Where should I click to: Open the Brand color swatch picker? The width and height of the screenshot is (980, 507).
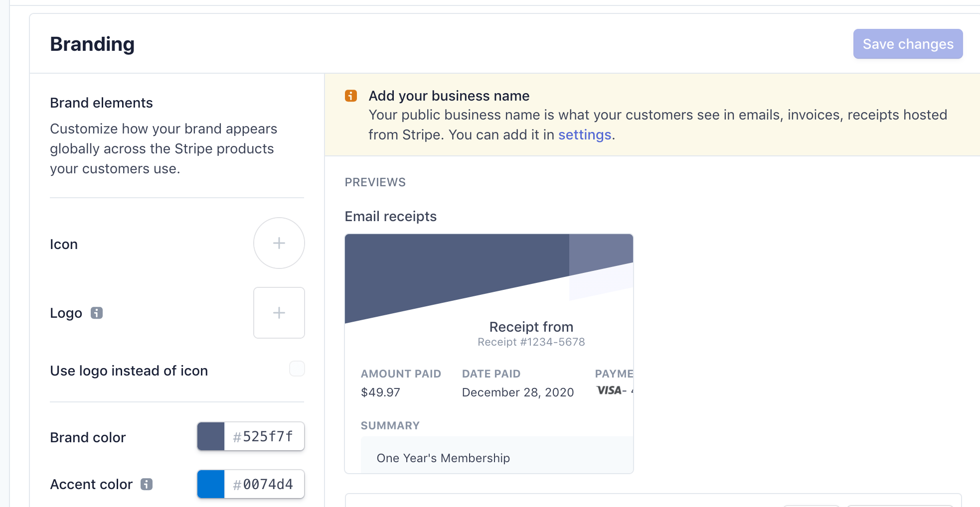tap(211, 436)
